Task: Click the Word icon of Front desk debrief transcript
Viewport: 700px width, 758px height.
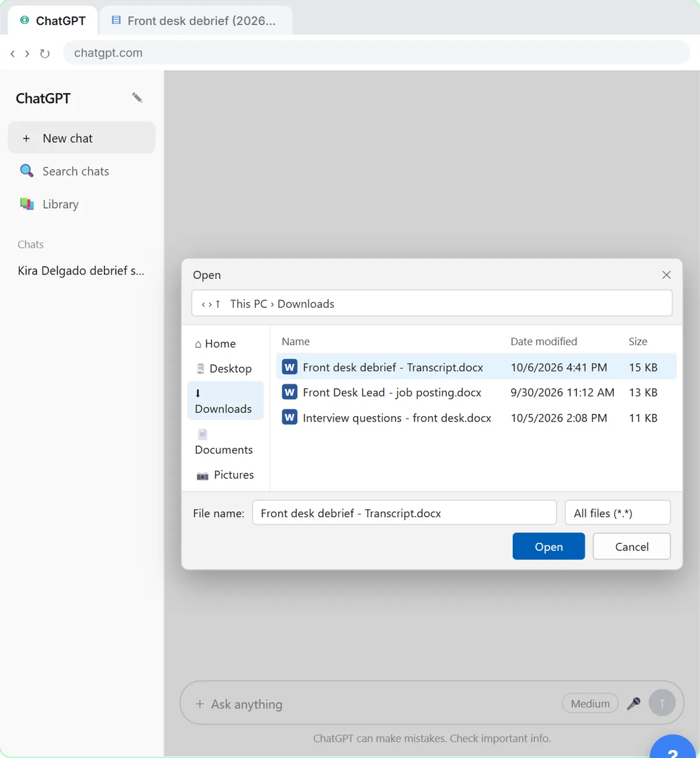Action: click(289, 367)
